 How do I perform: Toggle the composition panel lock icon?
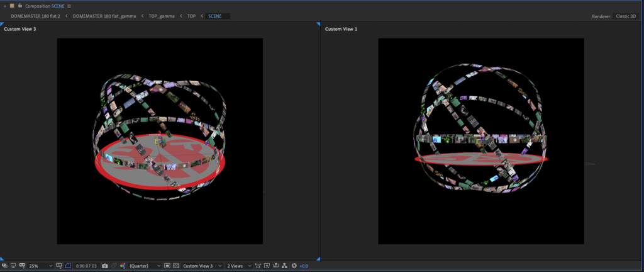[19, 6]
